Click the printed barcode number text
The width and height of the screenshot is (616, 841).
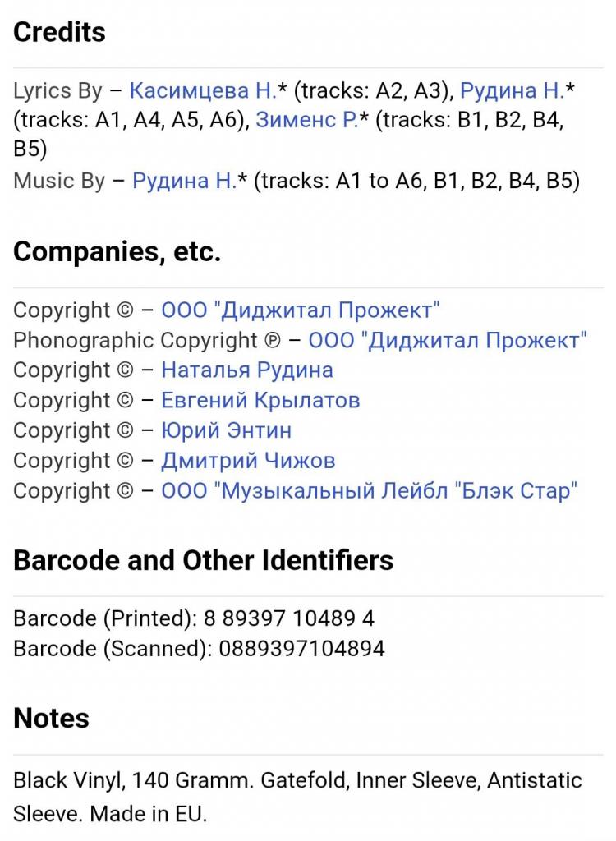pos(288,618)
